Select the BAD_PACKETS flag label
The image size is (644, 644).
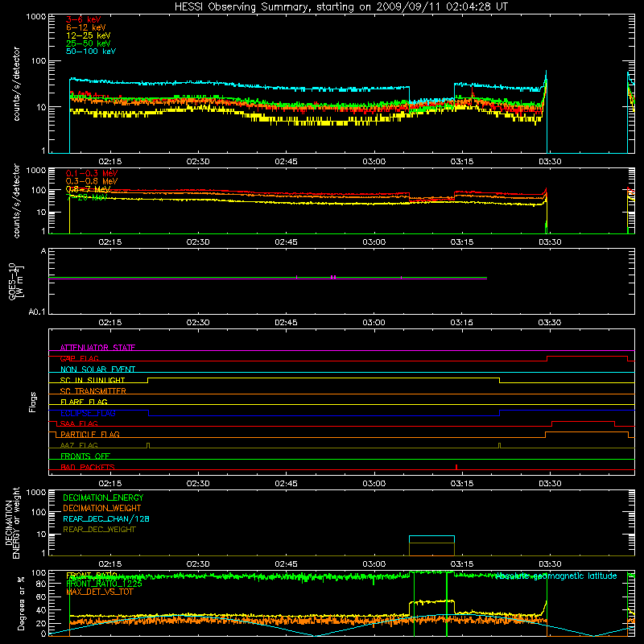88,467
